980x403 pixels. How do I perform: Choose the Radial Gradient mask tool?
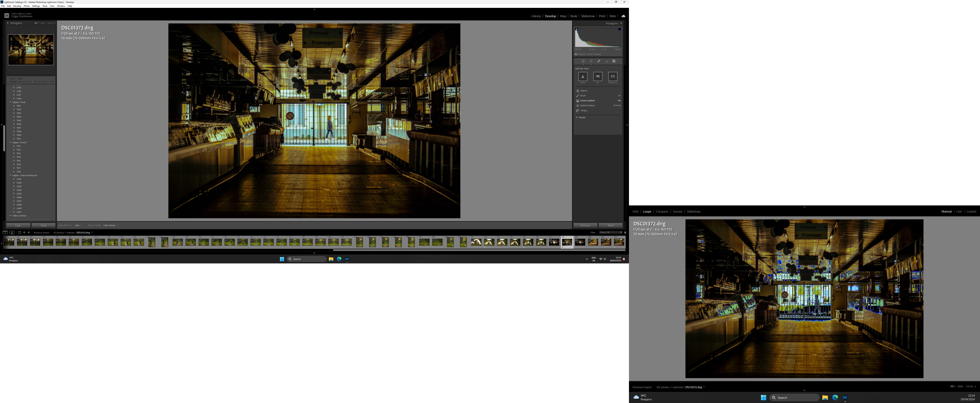587,105
